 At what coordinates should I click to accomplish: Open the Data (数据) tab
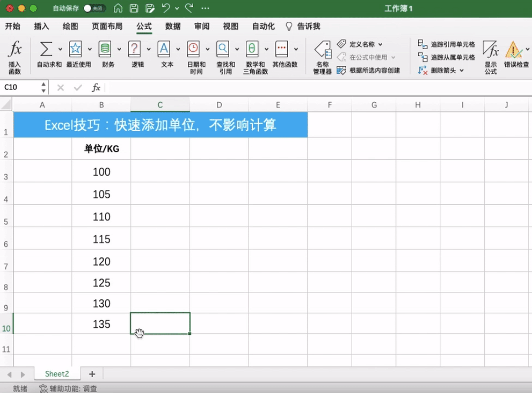(x=173, y=26)
